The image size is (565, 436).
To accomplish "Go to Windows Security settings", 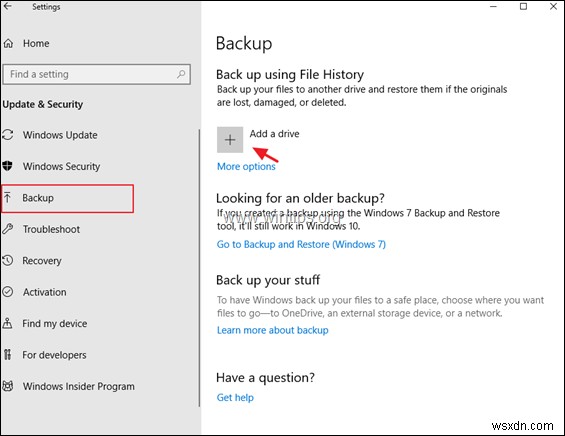I will 62,166.
